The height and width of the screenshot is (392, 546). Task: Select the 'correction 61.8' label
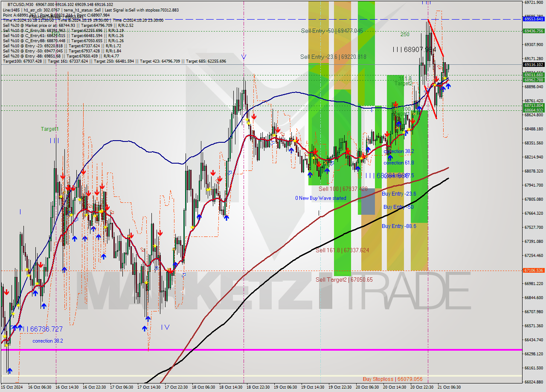pyautogui.click(x=399, y=163)
